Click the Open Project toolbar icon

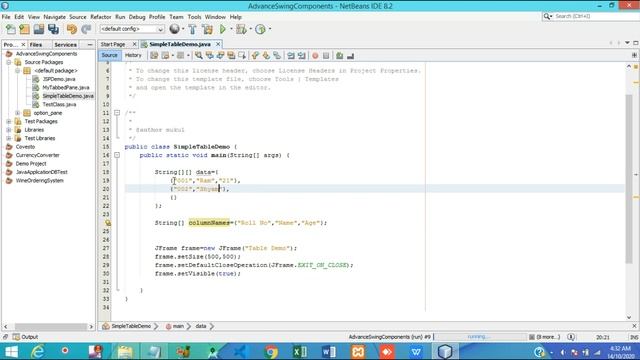(x=39, y=29)
